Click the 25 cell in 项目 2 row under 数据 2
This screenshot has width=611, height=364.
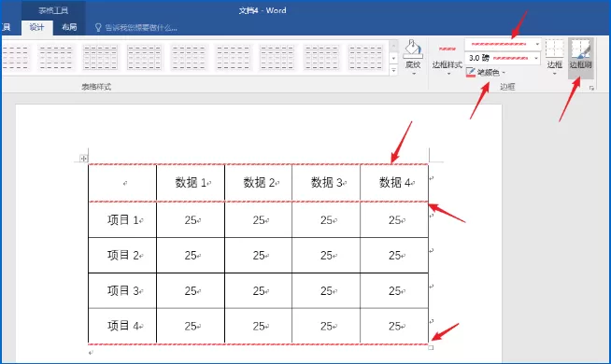click(259, 256)
